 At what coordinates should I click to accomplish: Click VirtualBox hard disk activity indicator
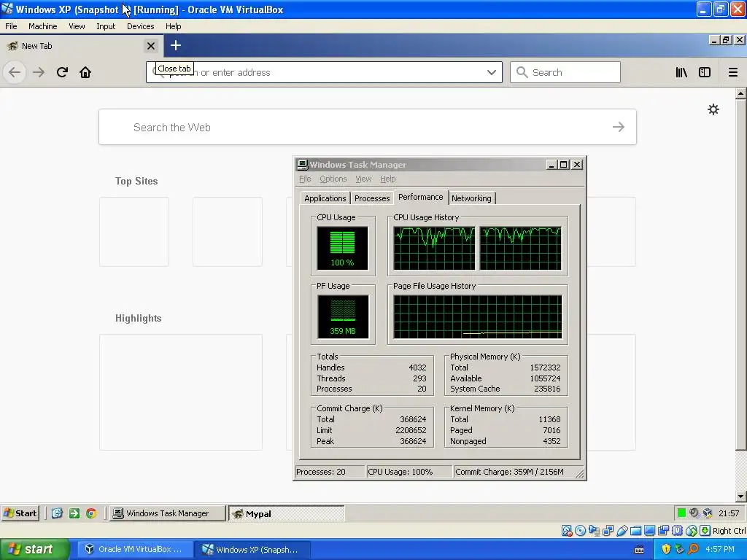[x=567, y=531]
